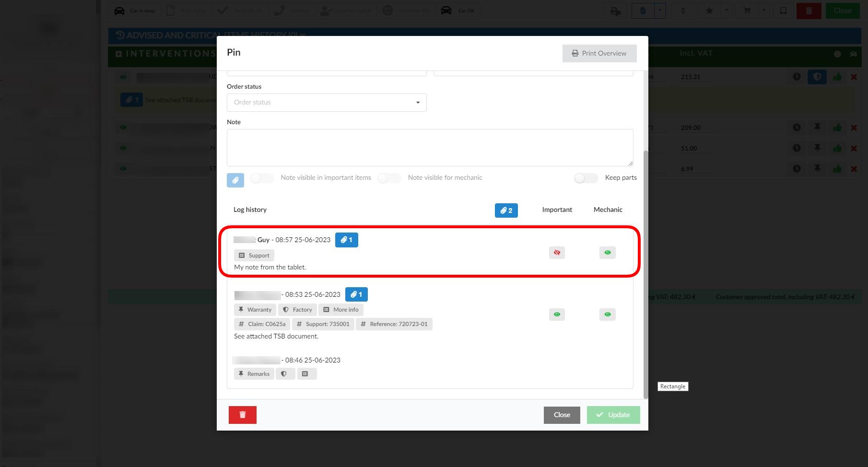868x467 pixels.
Task: Click the red X in the 215.31 row
Action: pos(854,77)
